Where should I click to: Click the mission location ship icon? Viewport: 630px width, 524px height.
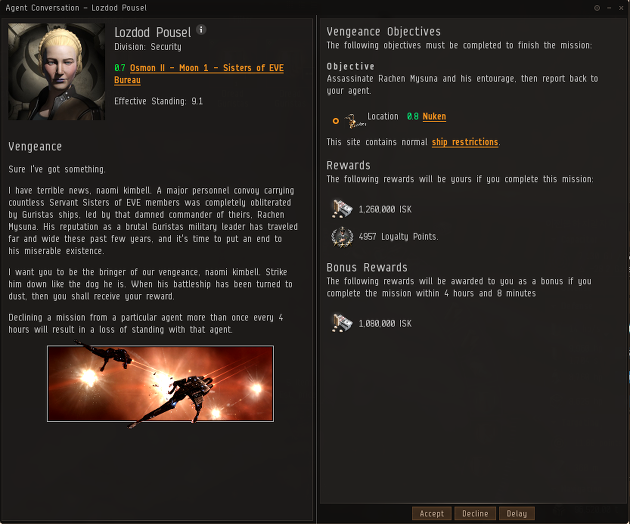(355, 121)
